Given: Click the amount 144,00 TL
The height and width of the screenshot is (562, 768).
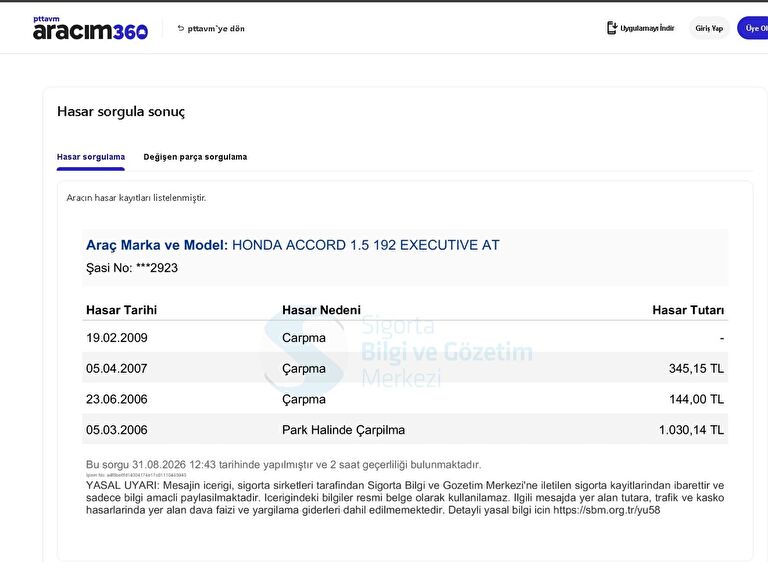Looking at the screenshot, I should [x=696, y=399].
